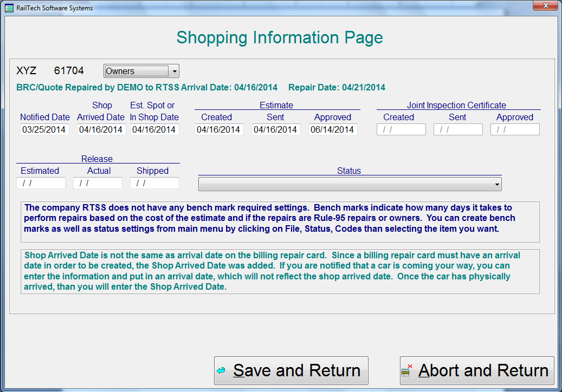Click the Save and Return button
Viewport: 562px width, 392px height.
tap(291, 371)
